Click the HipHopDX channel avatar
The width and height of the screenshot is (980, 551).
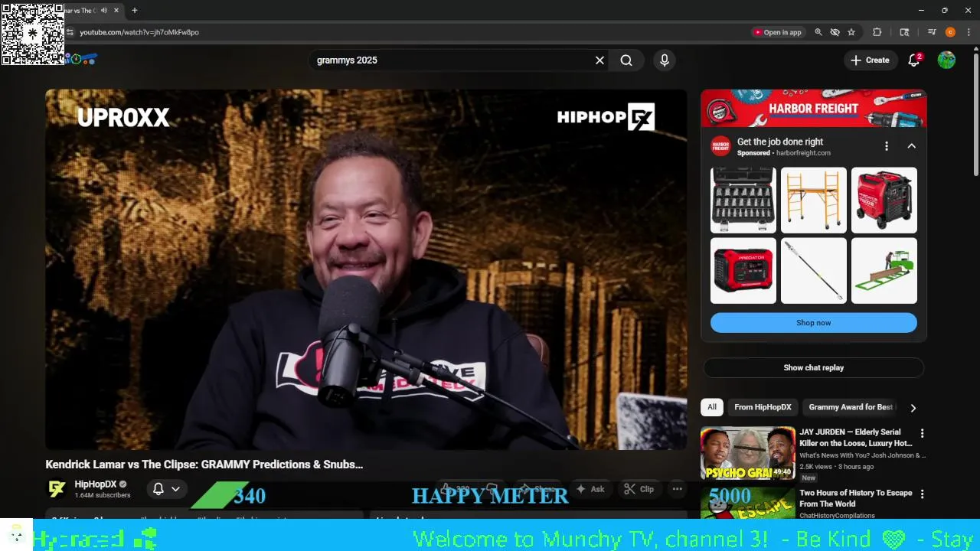click(x=57, y=489)
